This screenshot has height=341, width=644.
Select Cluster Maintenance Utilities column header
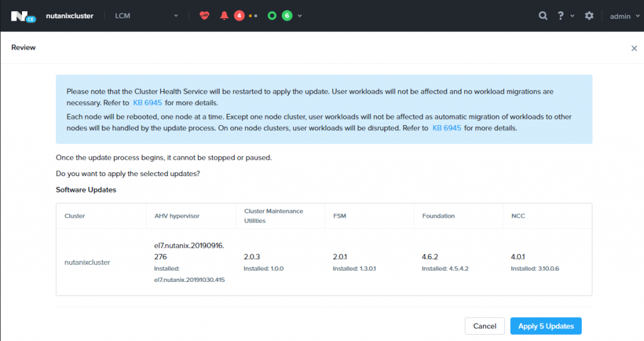coord(274,216)
